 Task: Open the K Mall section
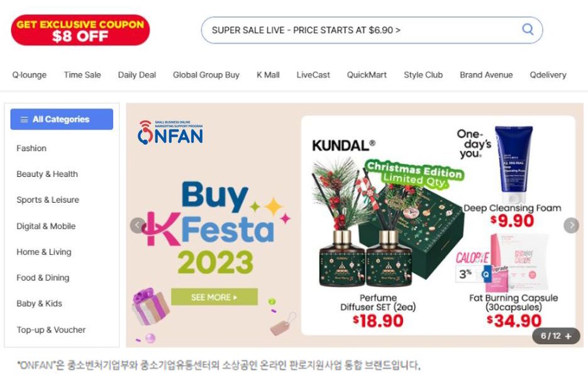pyautogui.click(x=269, y=74)
